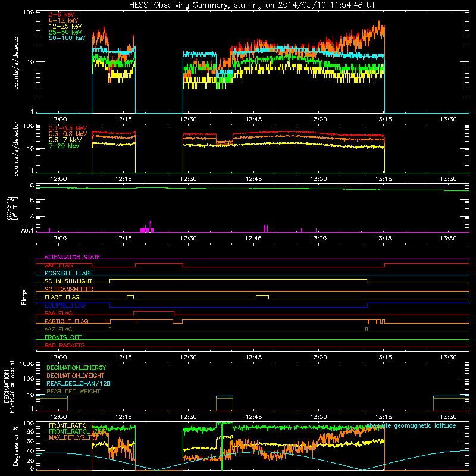Click the 13:00 tick under the Flags panel
The width and height of the screenshot is (476, 476).
[x=318, y=358]
